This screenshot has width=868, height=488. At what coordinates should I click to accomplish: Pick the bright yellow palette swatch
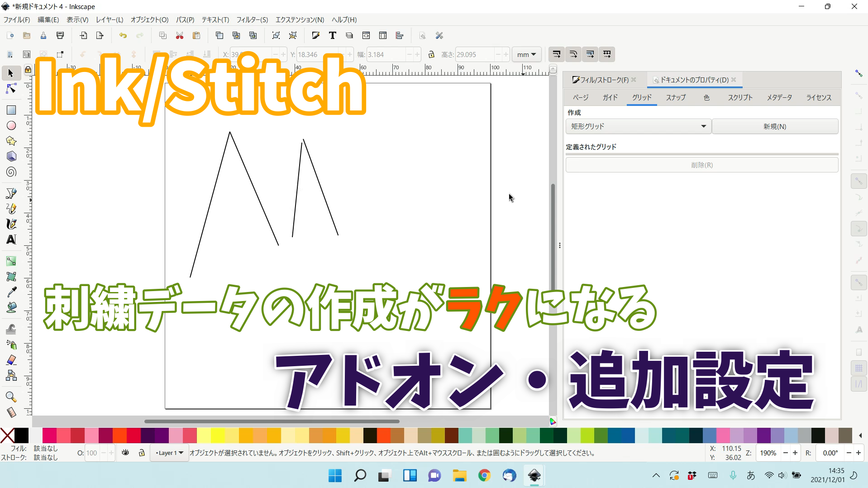218,435
